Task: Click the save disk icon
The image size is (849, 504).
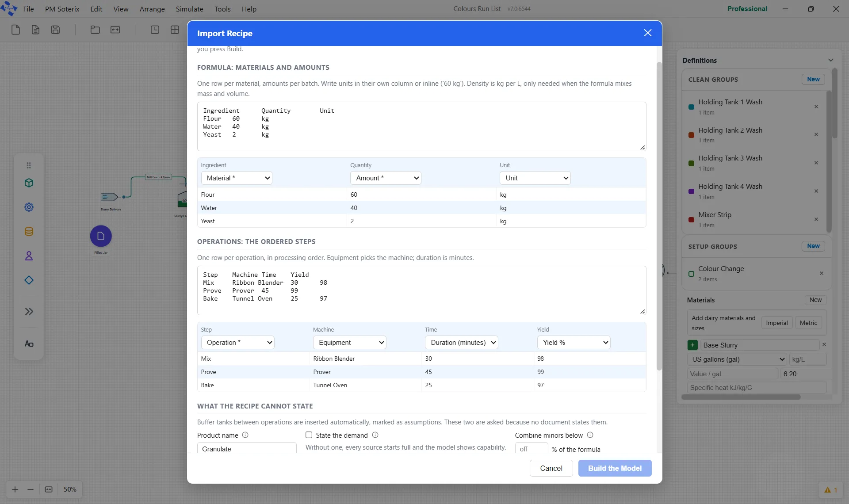Action: pyautogui.click(x=55, y=30)
